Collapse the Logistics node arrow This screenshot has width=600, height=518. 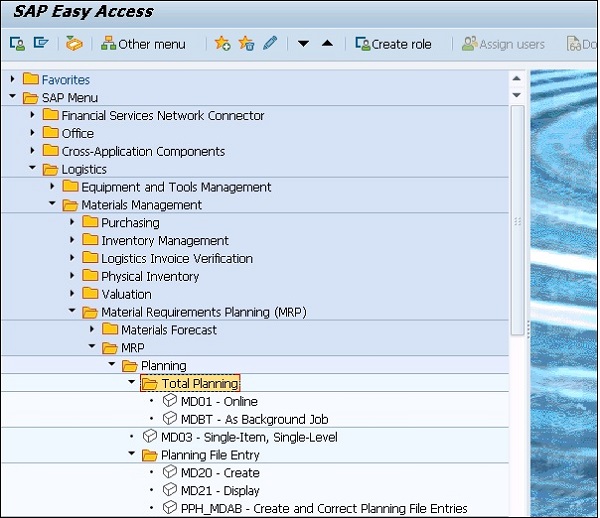pos(33,168)
